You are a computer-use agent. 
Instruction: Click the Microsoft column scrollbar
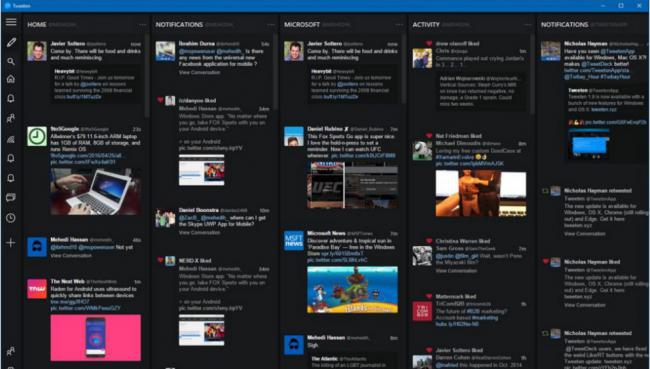coord(404,68)
